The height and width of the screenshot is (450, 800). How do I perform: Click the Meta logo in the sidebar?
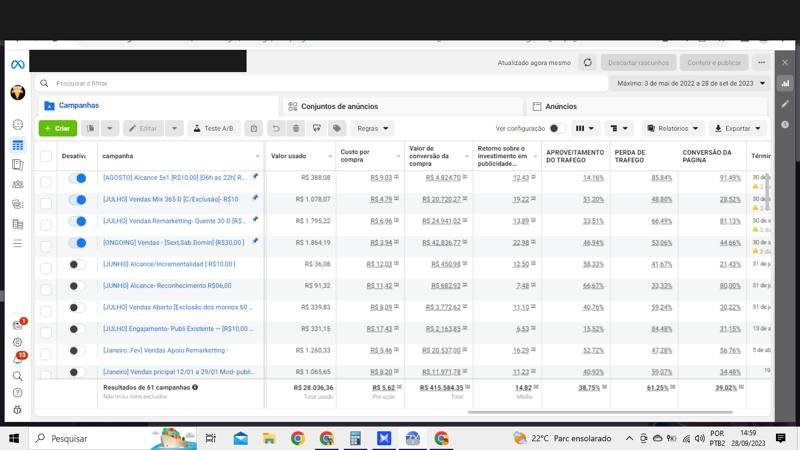point(17,65)
